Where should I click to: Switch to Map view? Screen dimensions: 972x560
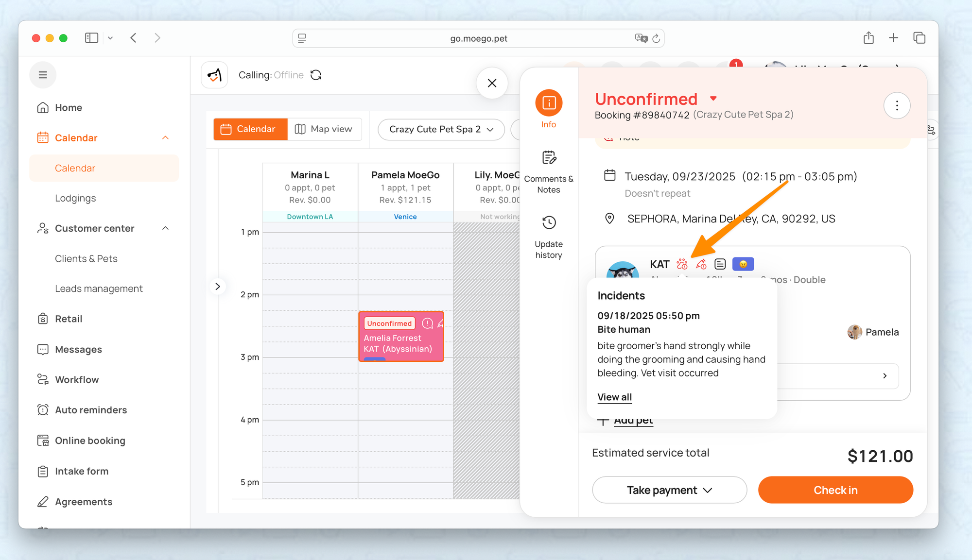[324, 129]
